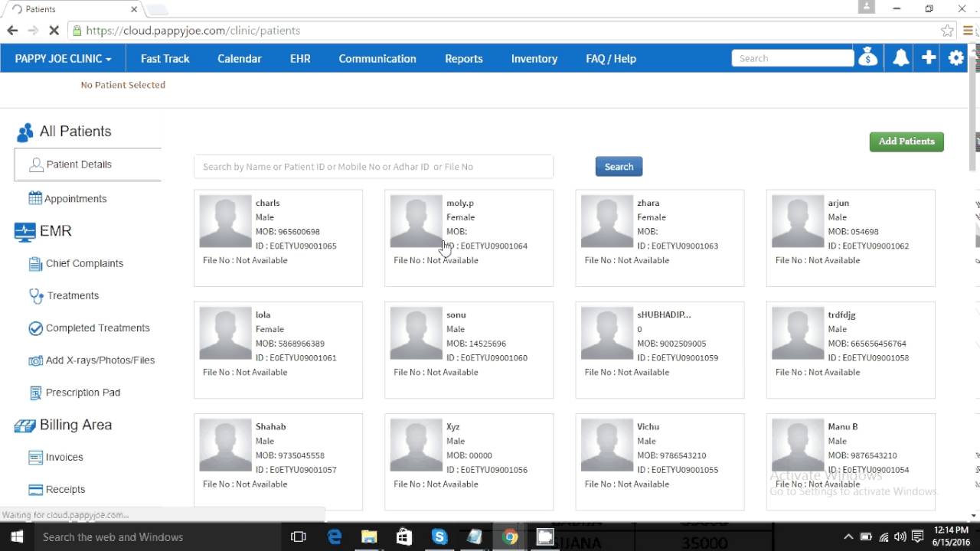Open Calendar menu item
This screenshot has width=980, height=551.
pos(239,59)
